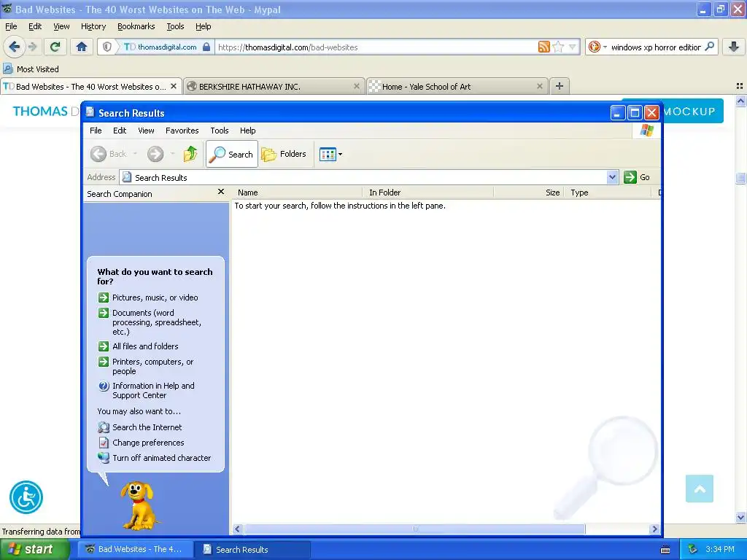
Task: Expand the Address bar dropdown
Action: [x=613, y=177]
